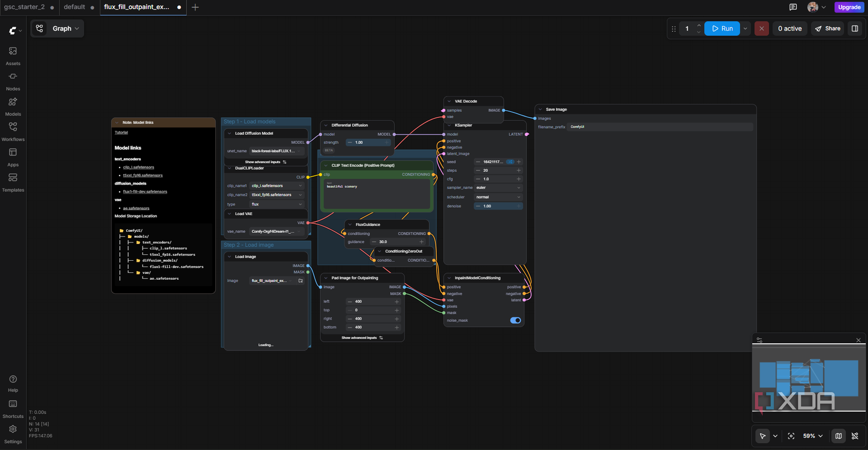This screenshot has height=450, width=868.
Task: Open the scheduler normal dropdown
Action: (498, 197)
